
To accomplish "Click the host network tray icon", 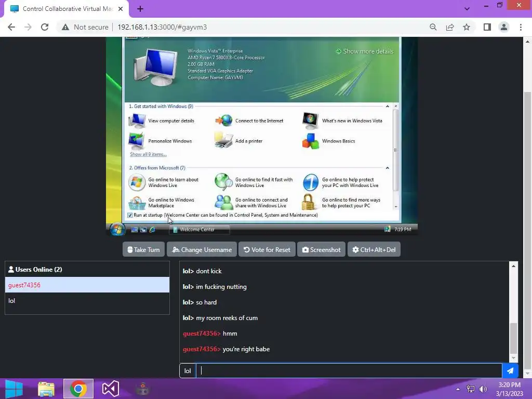I will tap(471, 389).
